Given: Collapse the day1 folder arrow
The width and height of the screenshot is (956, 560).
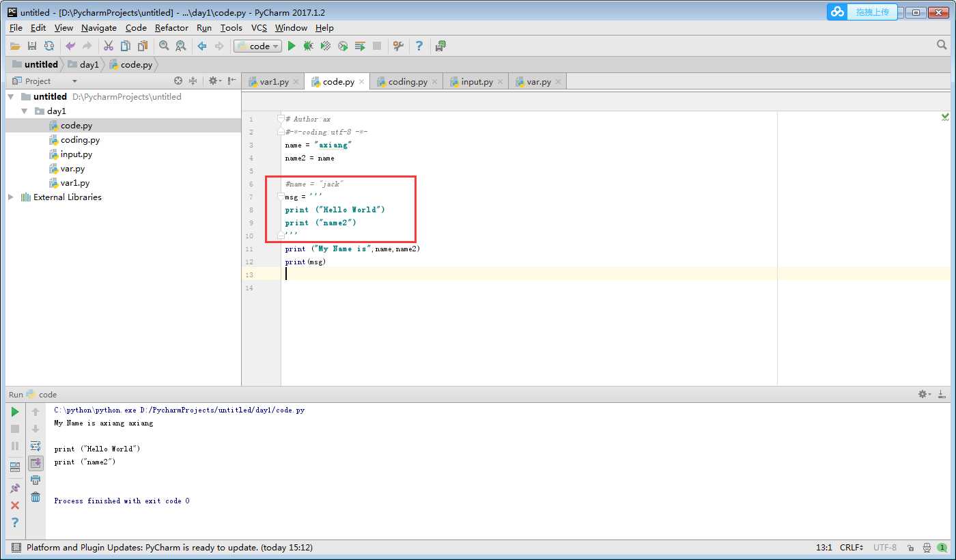Looking at the screenshot, I should click(x=25, y=111).
